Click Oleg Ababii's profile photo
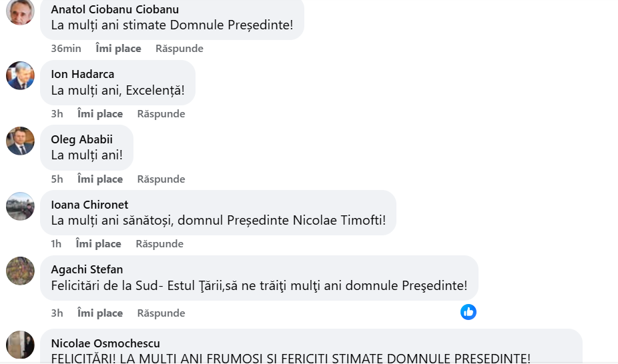This screenshot has width=618, height=364. coord(20,141)
